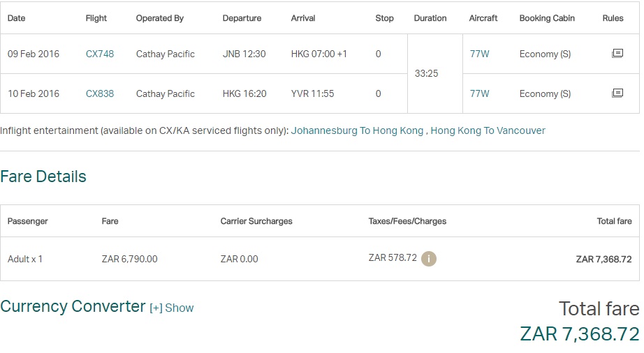Click the taxes info icon beside ZAR 578.72
Viewport: 644px width, 353px height.
tap(429, 259)
